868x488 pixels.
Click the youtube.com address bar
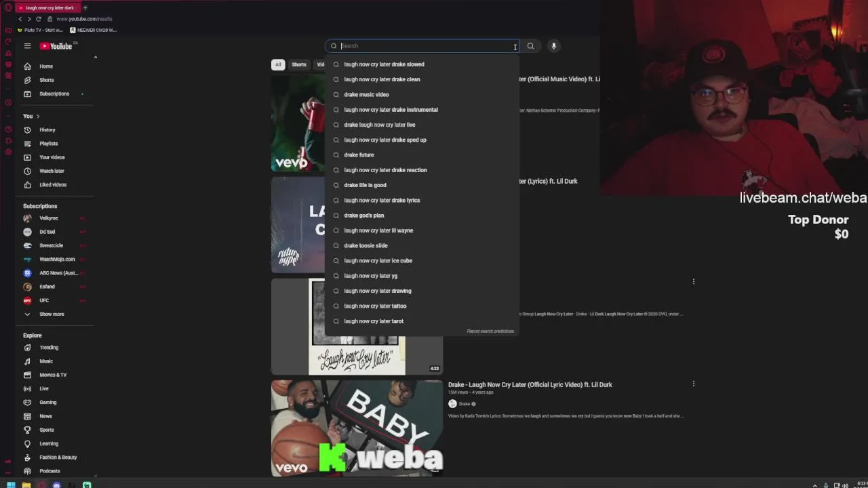[x=85, y=19]
